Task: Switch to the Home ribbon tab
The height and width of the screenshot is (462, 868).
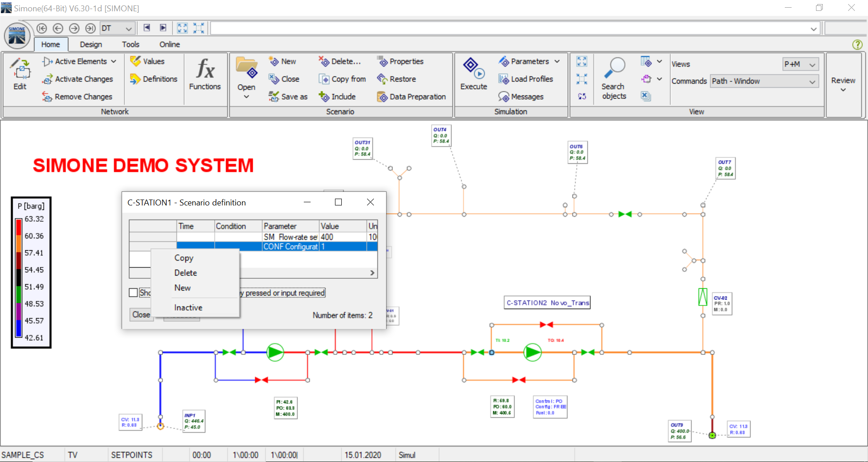Action: point(51,44)
